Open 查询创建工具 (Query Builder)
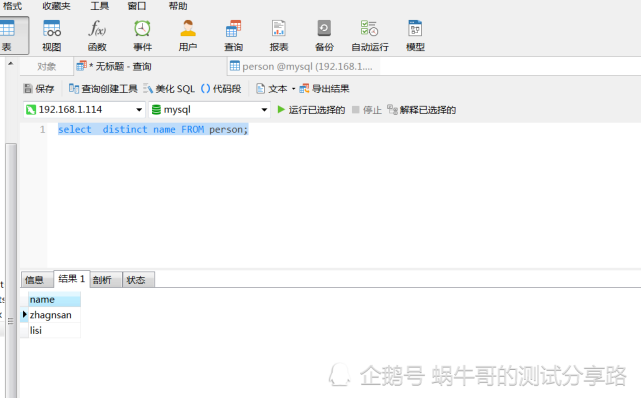Screen dimensions: 641x398 click(x=103, y=89)
